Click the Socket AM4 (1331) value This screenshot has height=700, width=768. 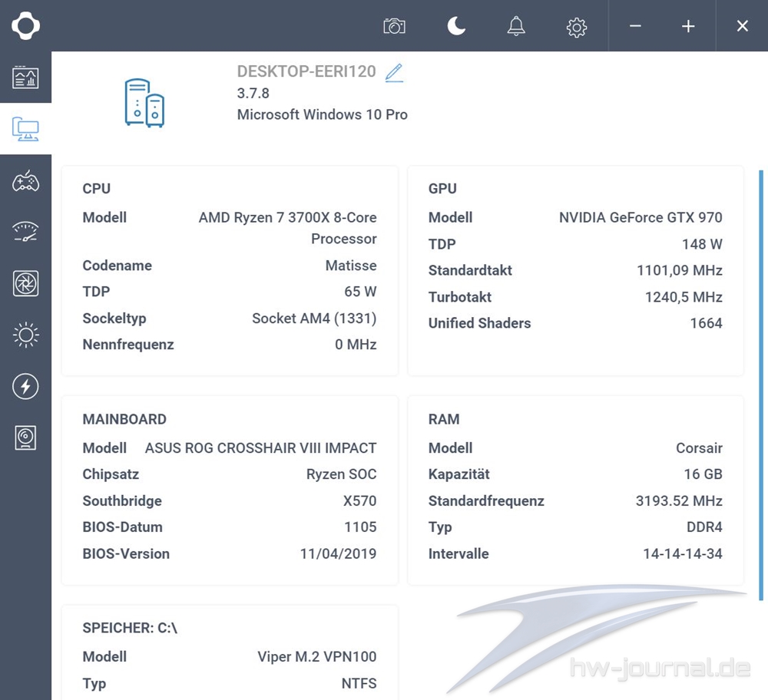coord(314,319)
